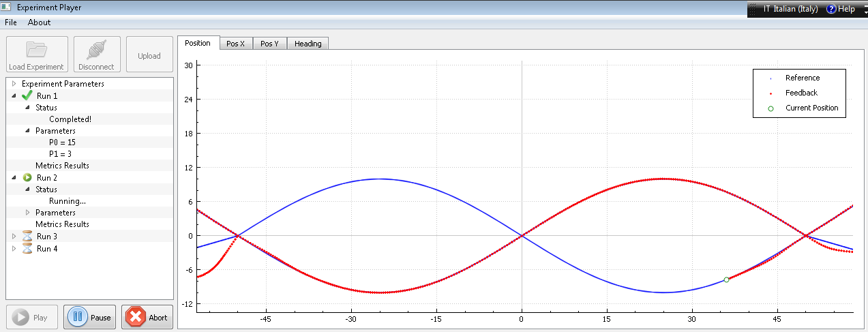Pause the running experiment
Screen dimensions: 868x332
(90, 317)
